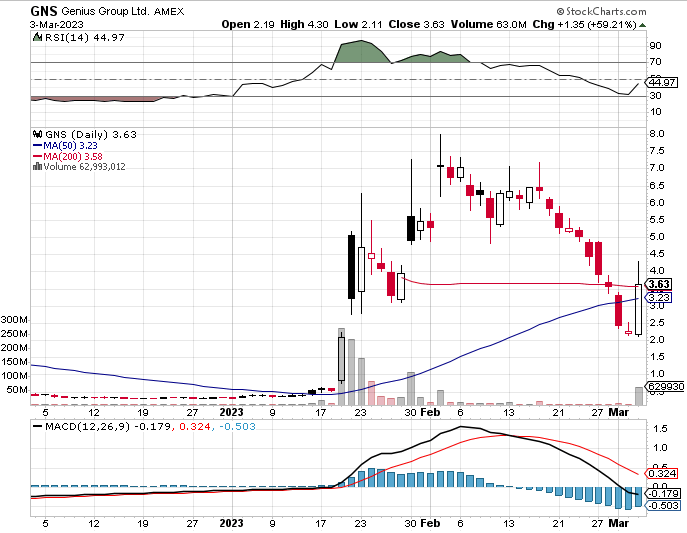This screenshot has height=533, width=687.
Task: Click the Feb month label on price axis
Action: tap(430, 412)
